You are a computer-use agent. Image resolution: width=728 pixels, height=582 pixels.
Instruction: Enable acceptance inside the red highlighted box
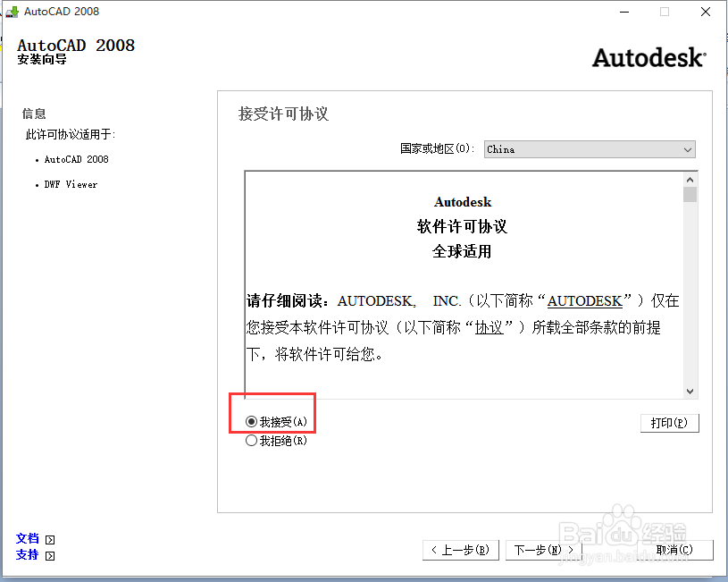pyautogui.click(x=251, y=421)
